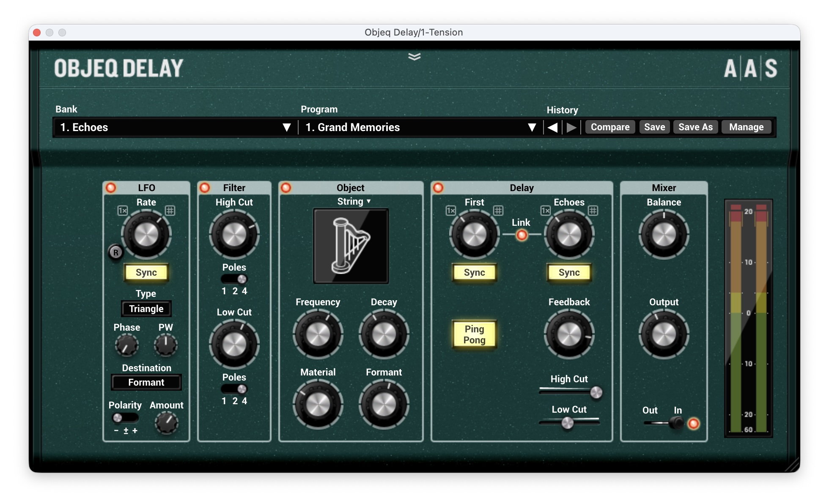
Task: Click the Compare button
Action: pyautogui.click(x=609, y=127)
